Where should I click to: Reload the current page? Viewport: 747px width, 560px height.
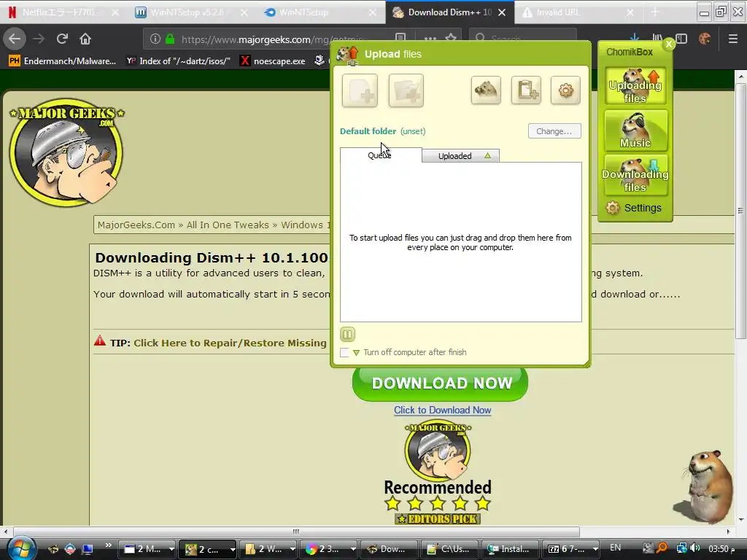click(x=62, y=39)
